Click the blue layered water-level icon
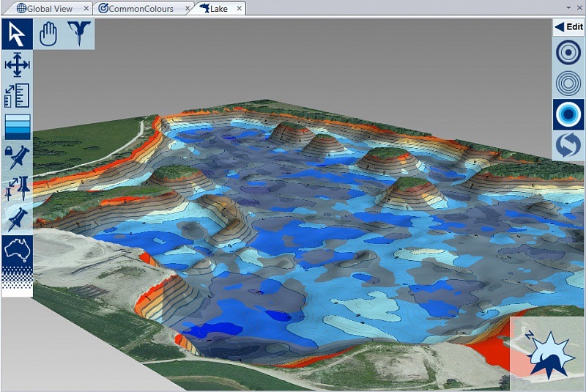The image size is (586, 392). pos(17,127)
